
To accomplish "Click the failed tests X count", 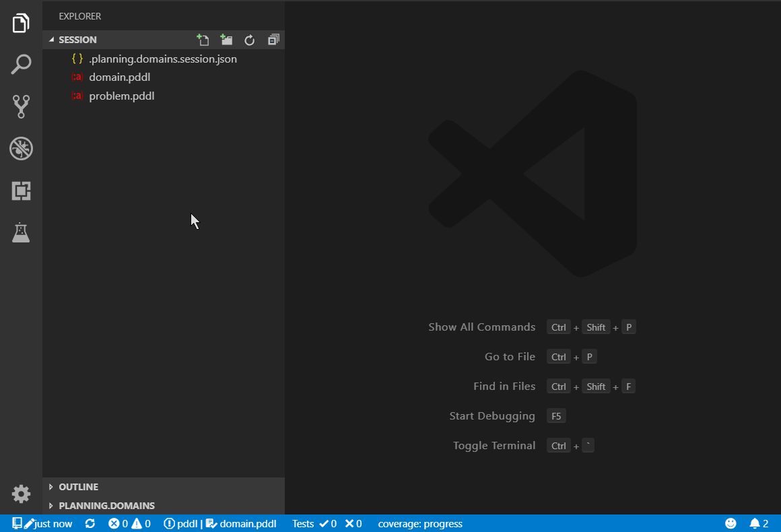I will [x=353, y=523].
